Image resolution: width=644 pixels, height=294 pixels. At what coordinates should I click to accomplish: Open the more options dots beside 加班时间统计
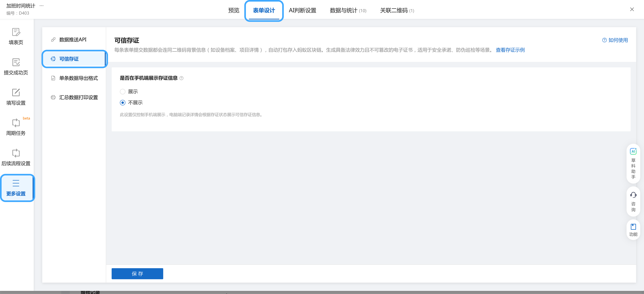41,6
